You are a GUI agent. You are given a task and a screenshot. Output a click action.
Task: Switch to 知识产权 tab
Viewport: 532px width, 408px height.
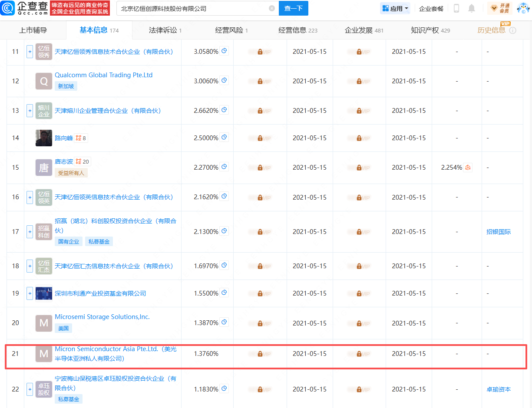click(x=430, y=30)
